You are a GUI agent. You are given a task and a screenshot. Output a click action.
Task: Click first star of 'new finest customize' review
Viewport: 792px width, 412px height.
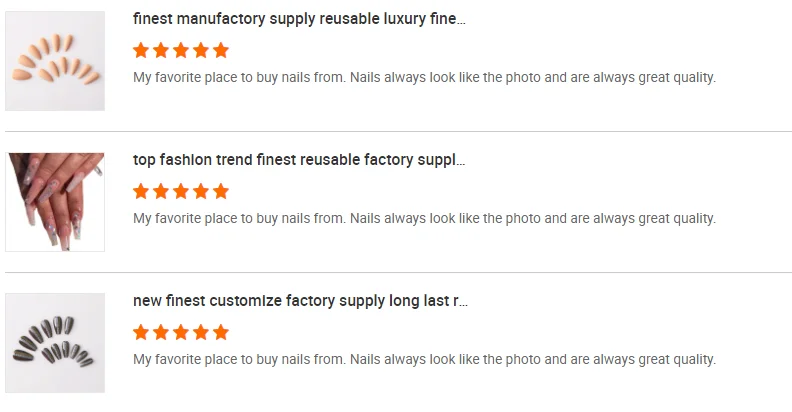point(141,332)
